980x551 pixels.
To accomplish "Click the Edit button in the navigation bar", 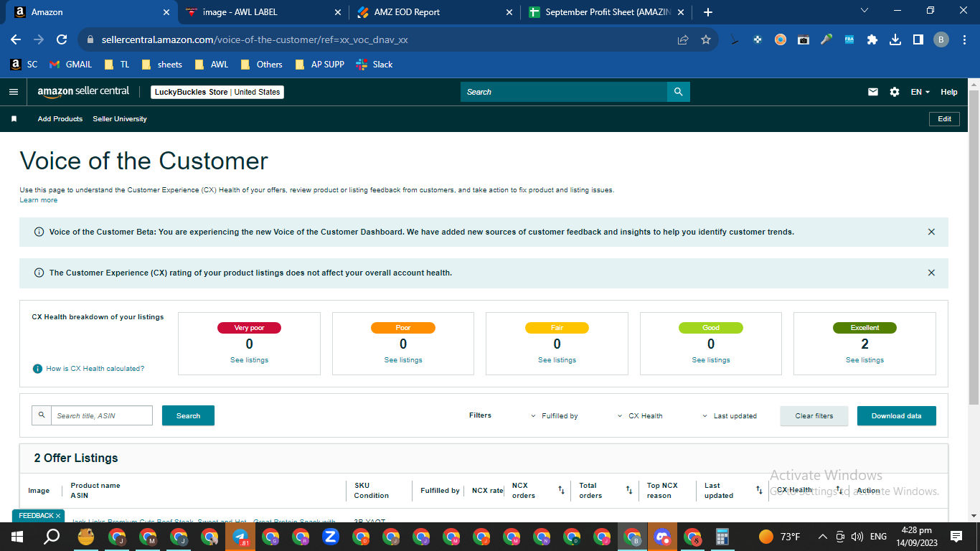I will tap(944, 119).
